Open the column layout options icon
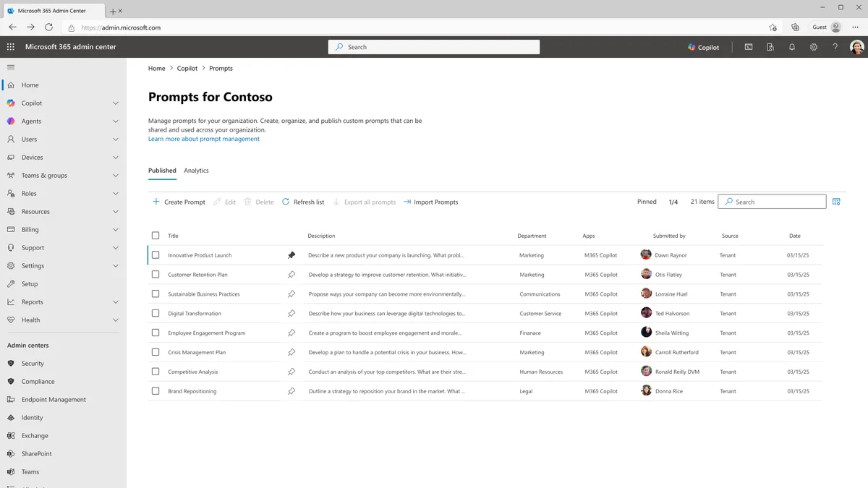The width and height of the screenshot is (868, 488). (x=836, y=202)
